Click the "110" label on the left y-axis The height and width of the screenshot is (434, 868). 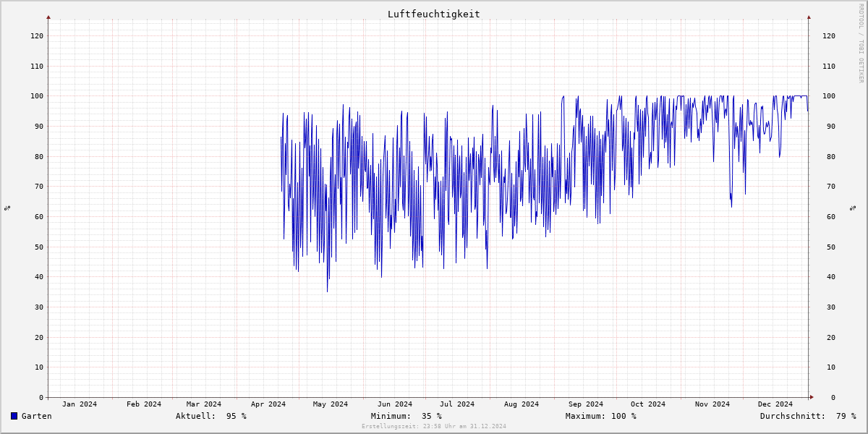pos(37,66)
